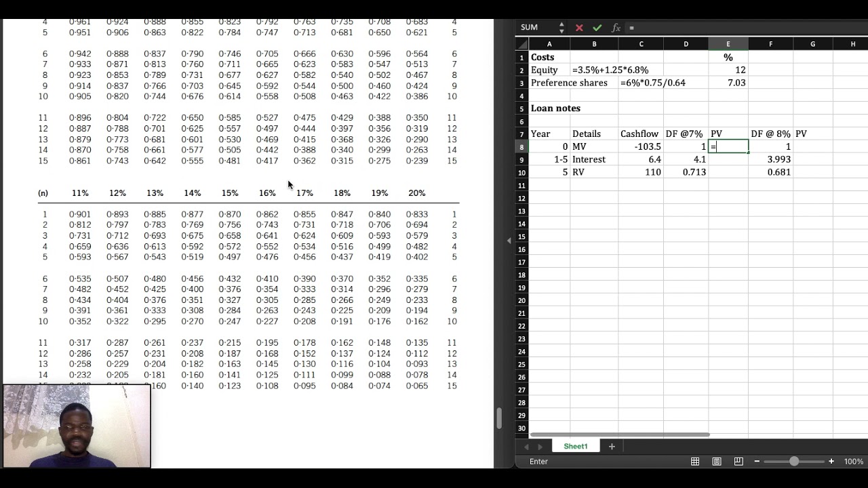Click the 20% column heading in PDF table
Viewport: 868px width, 488px height.
pyautogui.click(x=417, y=193)
